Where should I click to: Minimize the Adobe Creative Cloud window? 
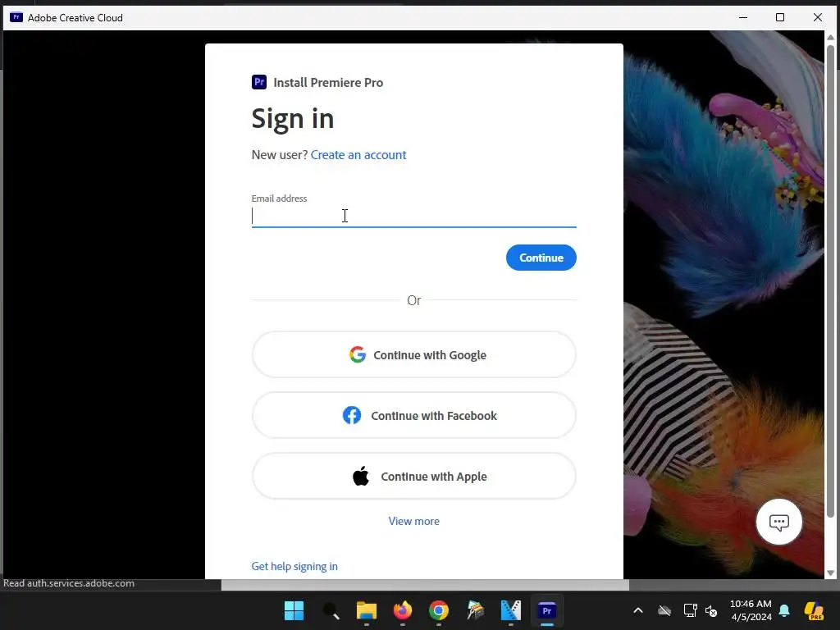pyautogui.click(x=743, y=18)
